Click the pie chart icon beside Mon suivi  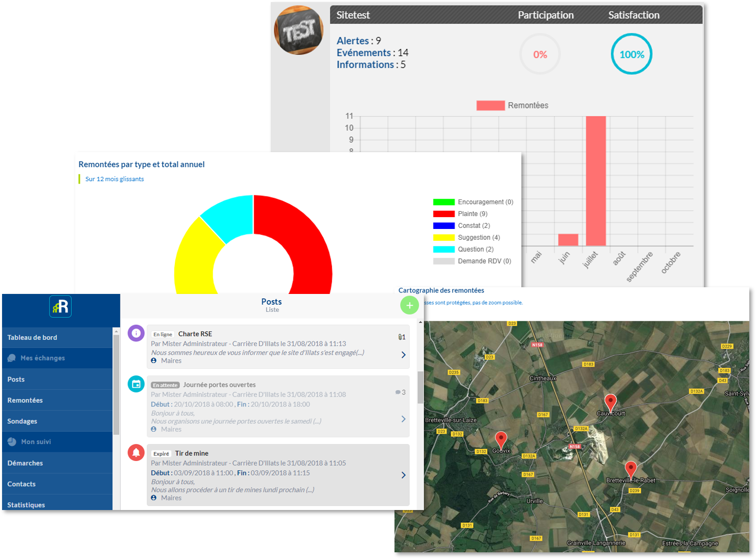(12, 441)
